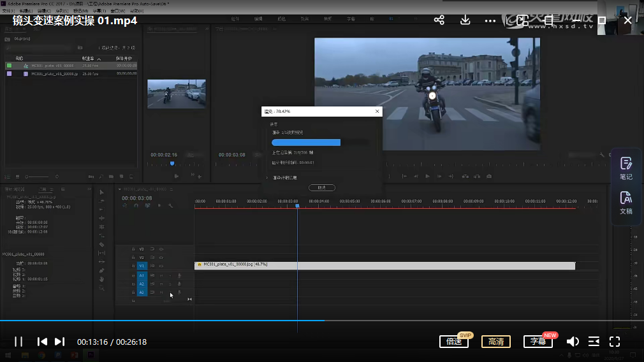644x362 pixels.
Task: Switch Project panel to icon view
Action: pos(17,177)
